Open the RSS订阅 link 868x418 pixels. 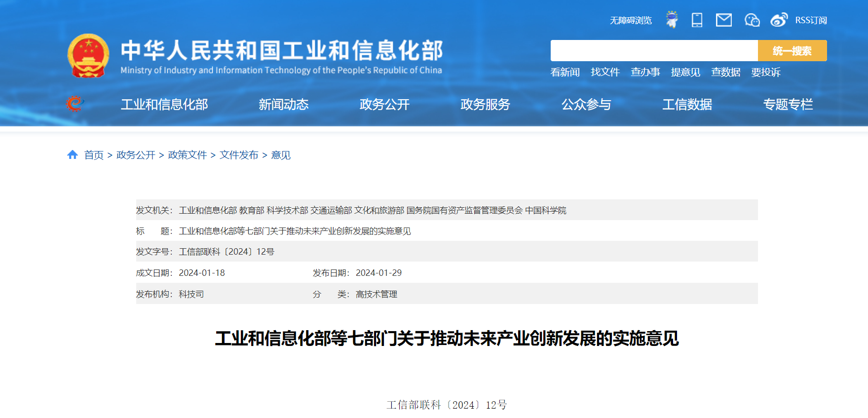point(811,20)
